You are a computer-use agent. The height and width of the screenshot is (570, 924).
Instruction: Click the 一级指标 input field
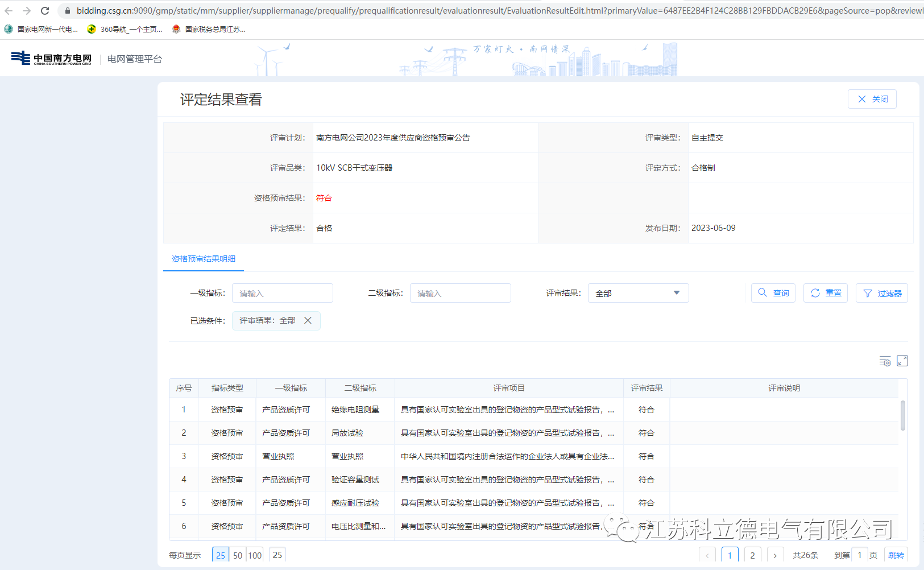[x=282, y=292]
